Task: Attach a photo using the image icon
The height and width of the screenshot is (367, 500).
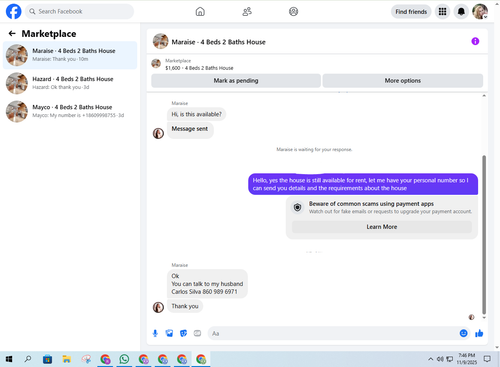Action: click(169, 333)
